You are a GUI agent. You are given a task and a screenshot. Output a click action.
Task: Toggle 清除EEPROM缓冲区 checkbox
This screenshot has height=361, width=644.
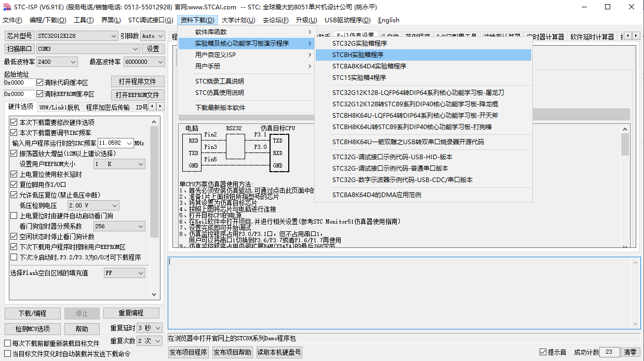39,94
